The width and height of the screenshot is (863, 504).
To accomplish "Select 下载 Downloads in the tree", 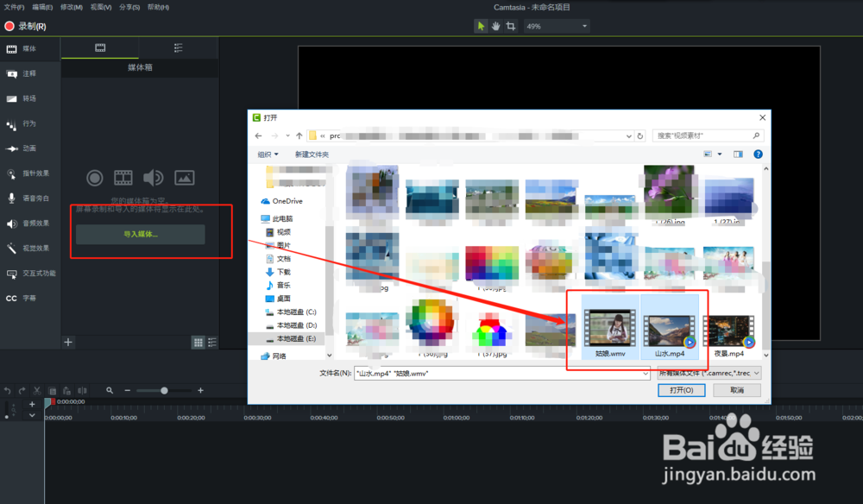I will [x=278, y=272].
